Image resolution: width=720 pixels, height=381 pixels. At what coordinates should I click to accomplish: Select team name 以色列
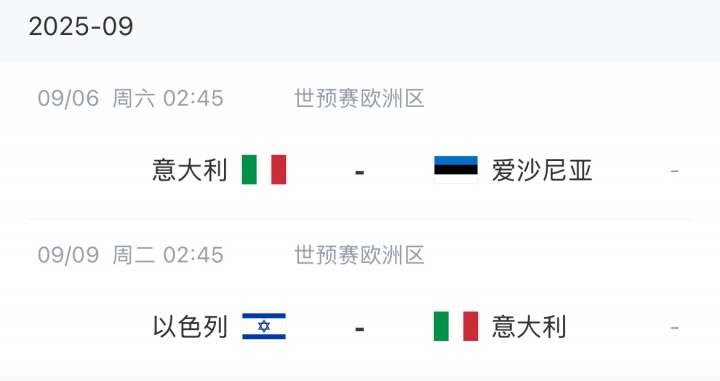(x=190, y=327)
